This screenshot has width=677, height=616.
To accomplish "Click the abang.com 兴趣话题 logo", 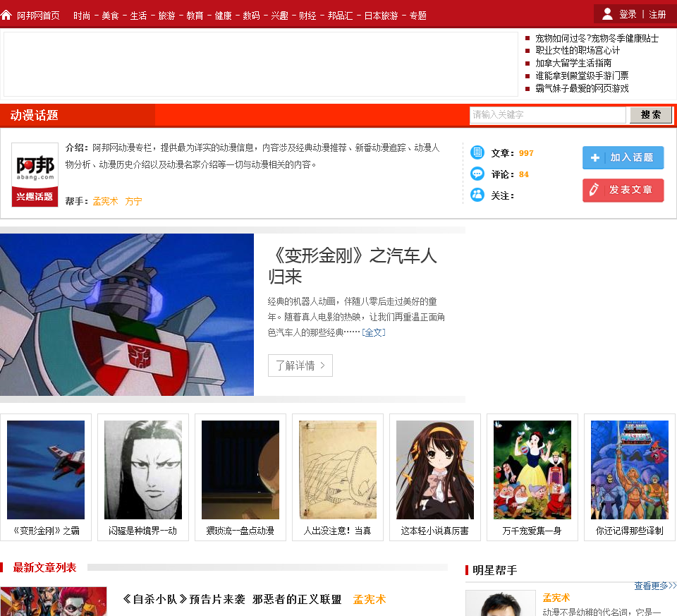I will [35, 174].
